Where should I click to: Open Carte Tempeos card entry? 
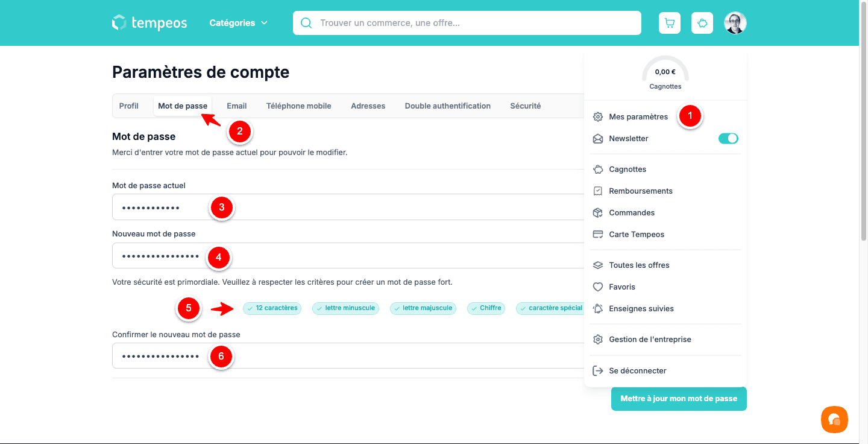pos(636,234)
